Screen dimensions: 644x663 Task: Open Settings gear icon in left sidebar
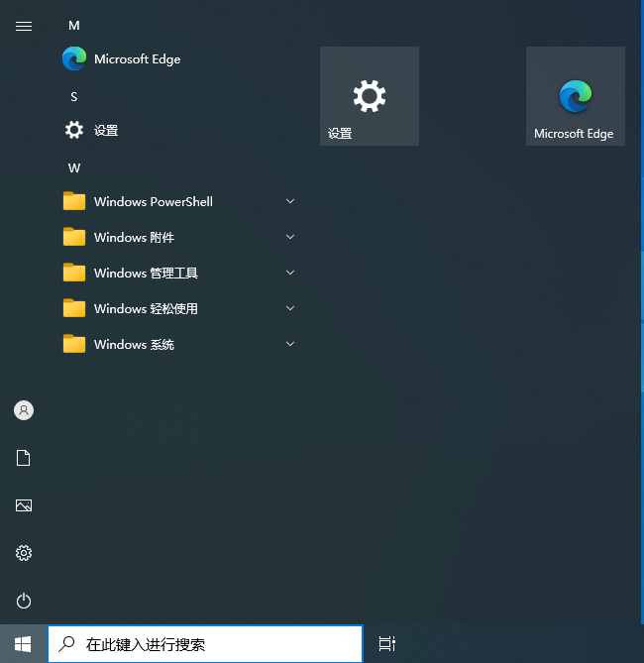point(24,553)
